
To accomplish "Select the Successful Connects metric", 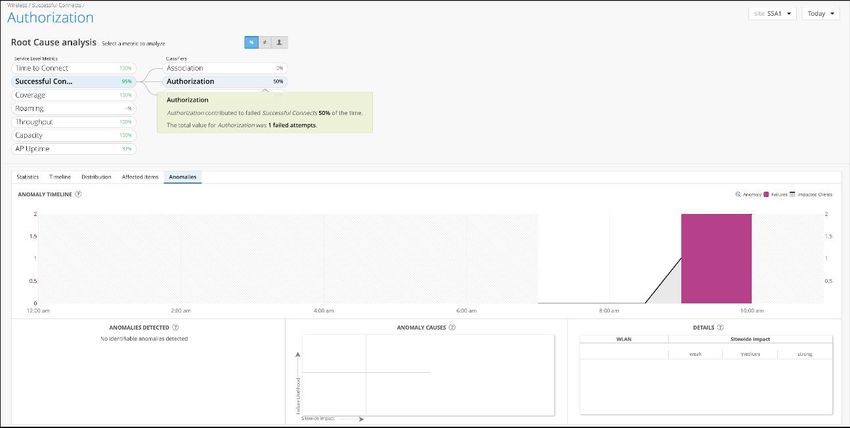I will 74,81.
